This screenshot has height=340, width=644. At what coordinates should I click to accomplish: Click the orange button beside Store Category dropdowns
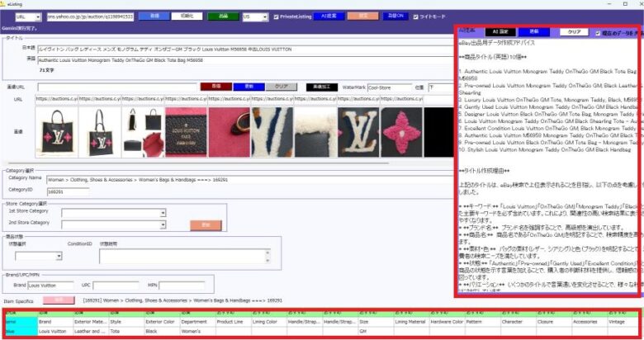[x=206, y=225]
